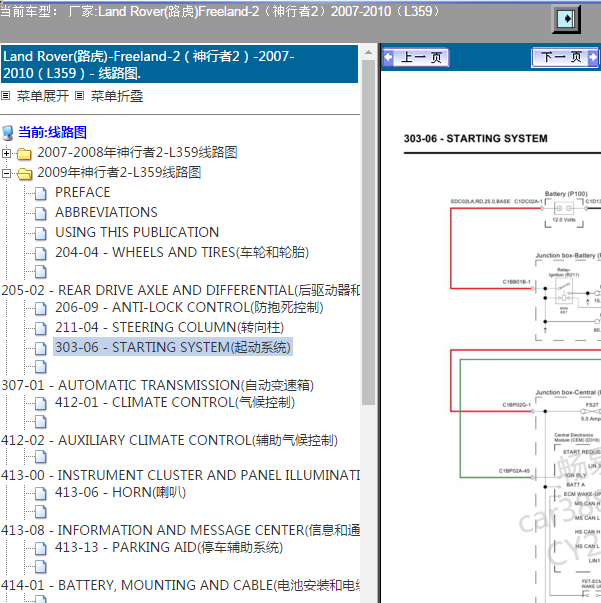Click the page icon beside 211-04 STEERING COLUMN
Image resolution: width=601 pixels, height=603 pixels.
[40, 329]
